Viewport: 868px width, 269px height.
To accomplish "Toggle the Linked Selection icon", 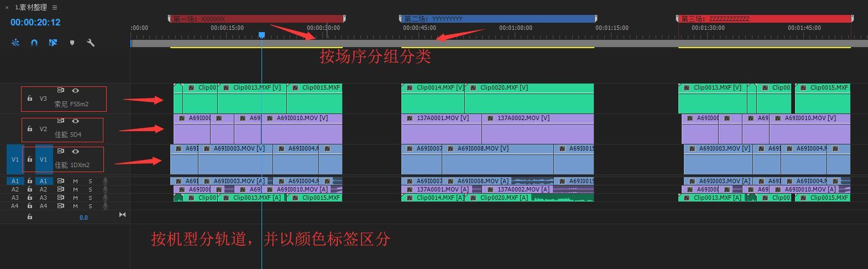I will 53,43.
